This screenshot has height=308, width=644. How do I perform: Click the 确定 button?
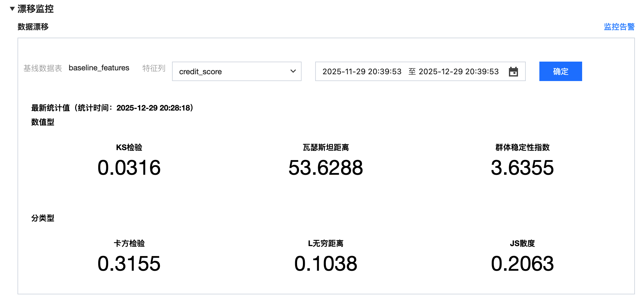click(560, 71)
